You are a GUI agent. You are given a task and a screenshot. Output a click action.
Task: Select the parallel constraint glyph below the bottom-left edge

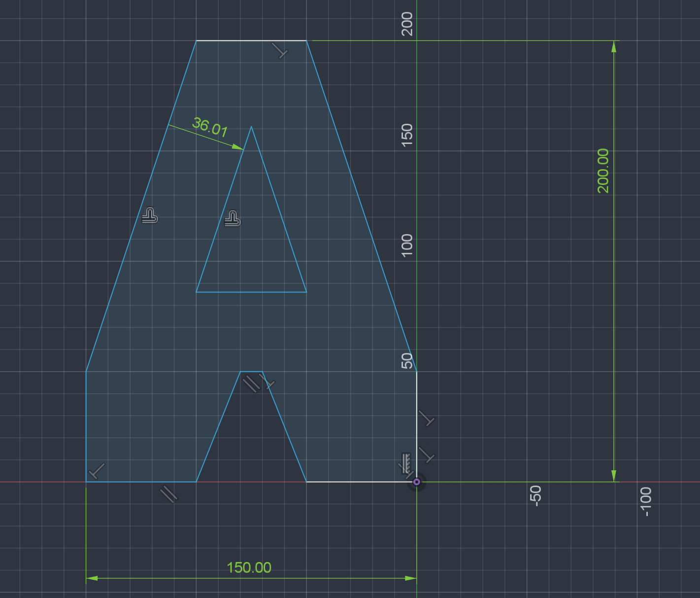(168, 494)
